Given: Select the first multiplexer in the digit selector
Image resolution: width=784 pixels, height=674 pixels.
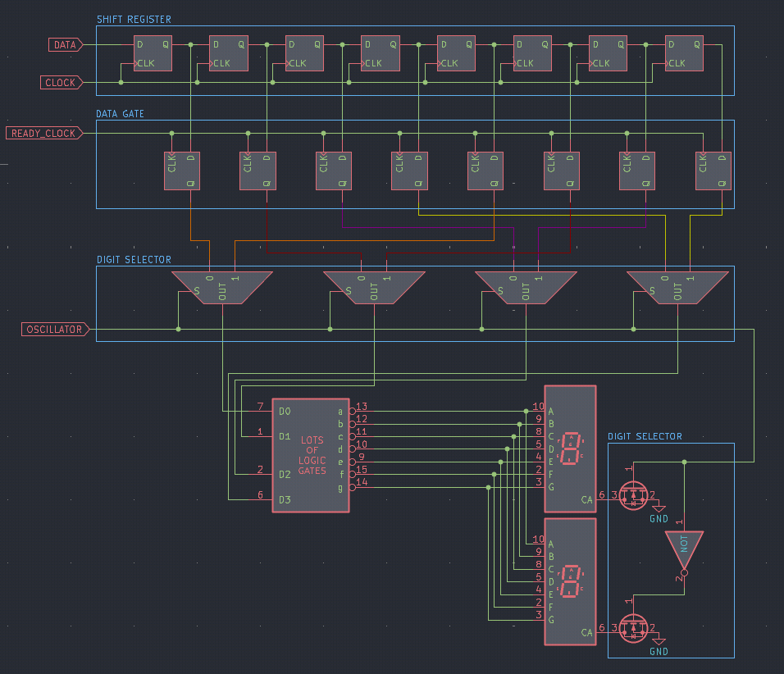Looking at the screenshot, I should click(222, 288).
